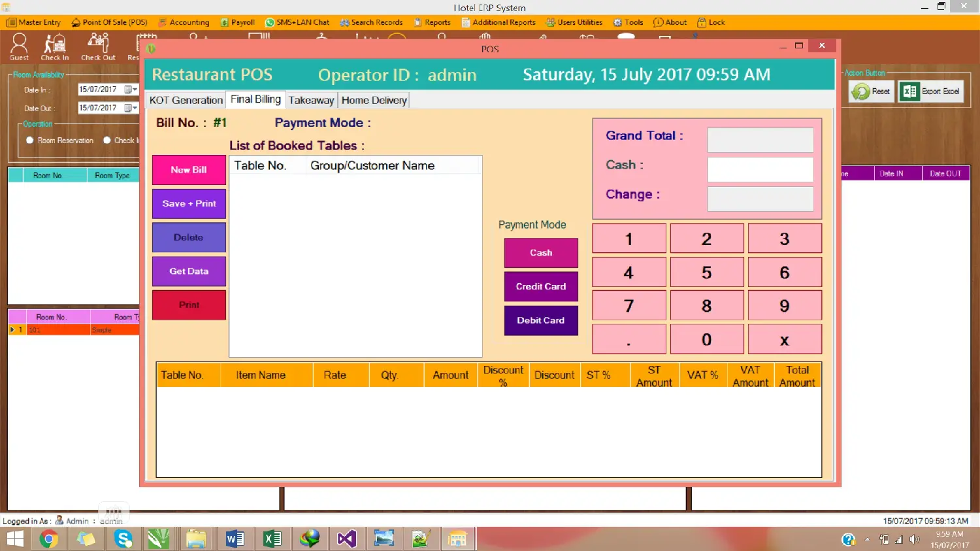
Task: Click the Export Excel button
Action: pyautogui.click(x=930, y=92)
